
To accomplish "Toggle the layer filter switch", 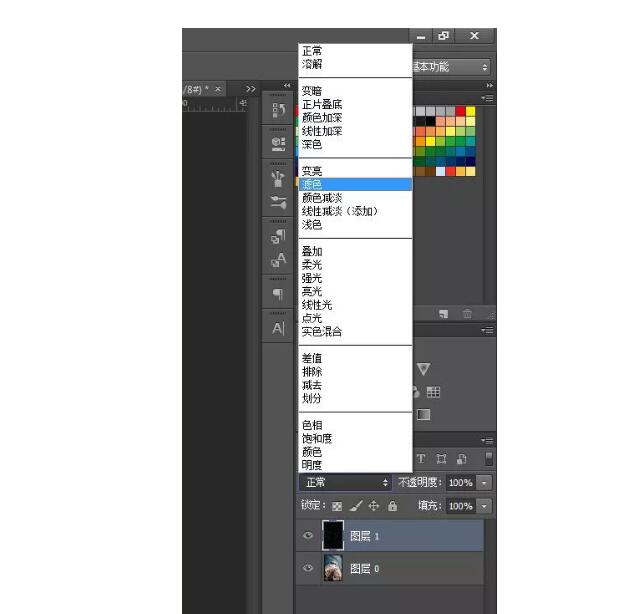I will pos(489,459).
